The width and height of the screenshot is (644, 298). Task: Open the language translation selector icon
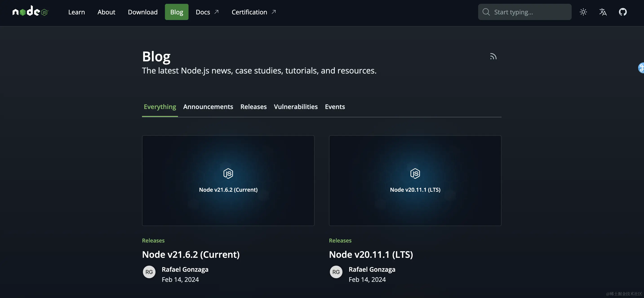(x=603, y=12)
